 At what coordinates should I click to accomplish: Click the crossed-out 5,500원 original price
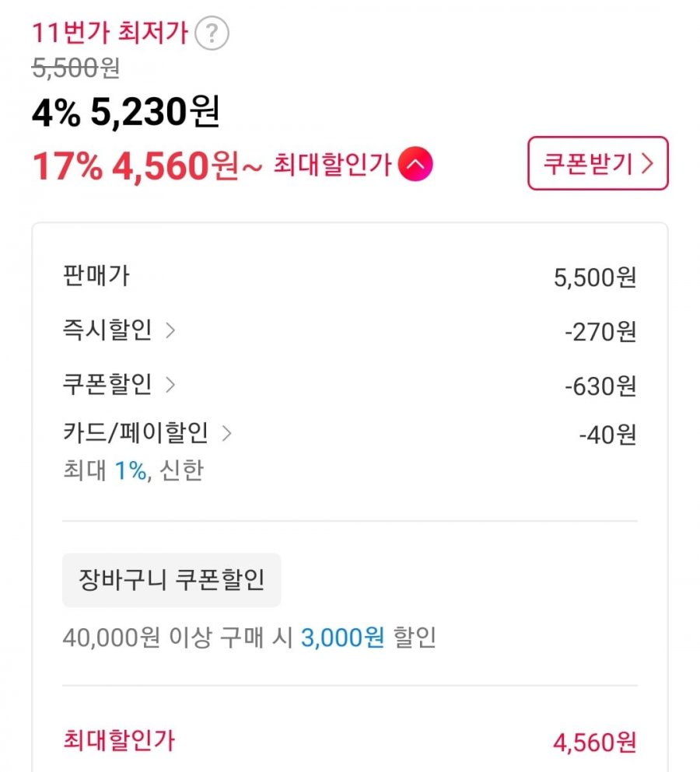coord(75,68)
